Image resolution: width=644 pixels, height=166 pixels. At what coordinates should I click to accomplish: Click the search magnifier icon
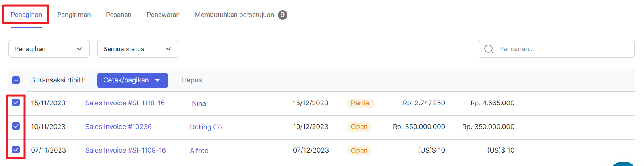tap(489, 49)
